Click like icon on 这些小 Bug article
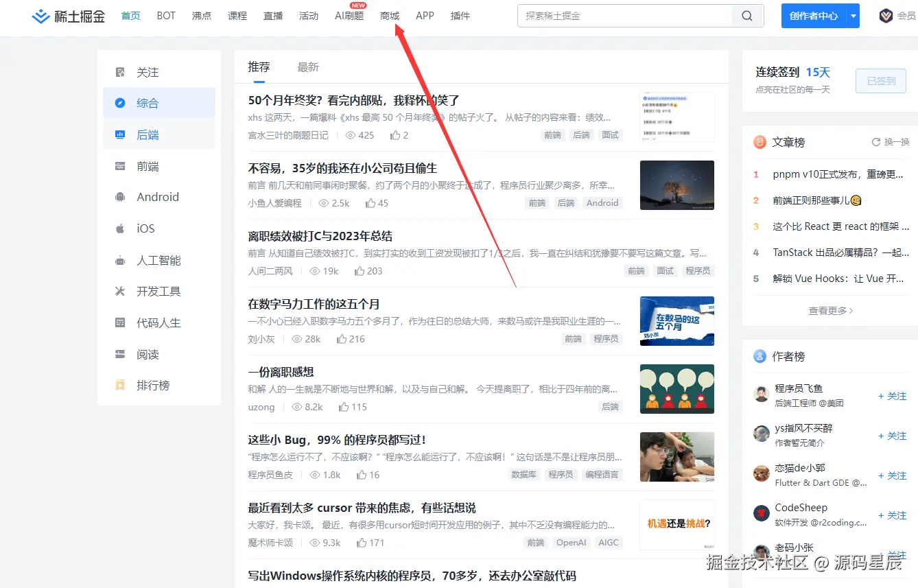The height and width of the screenshot is (588, 918). [x=362, y=475]
